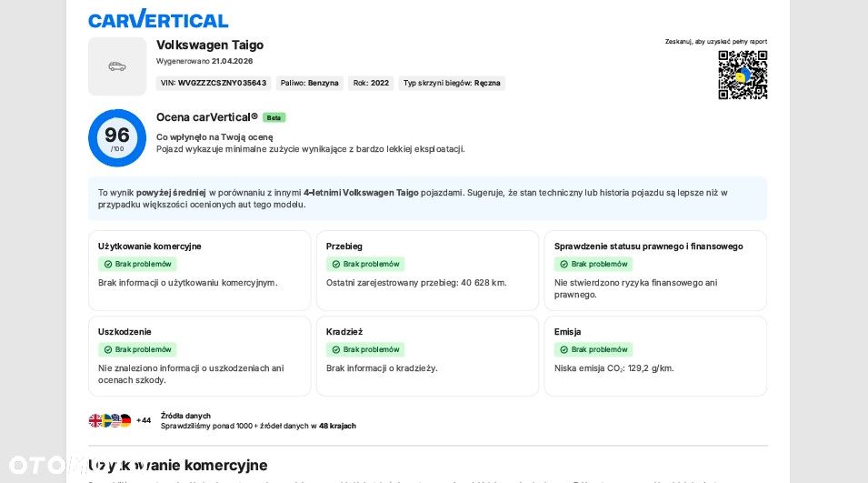Click the 96/100 score circle
Viewport: 868px width, 483px height.
[x=117, y=138]
